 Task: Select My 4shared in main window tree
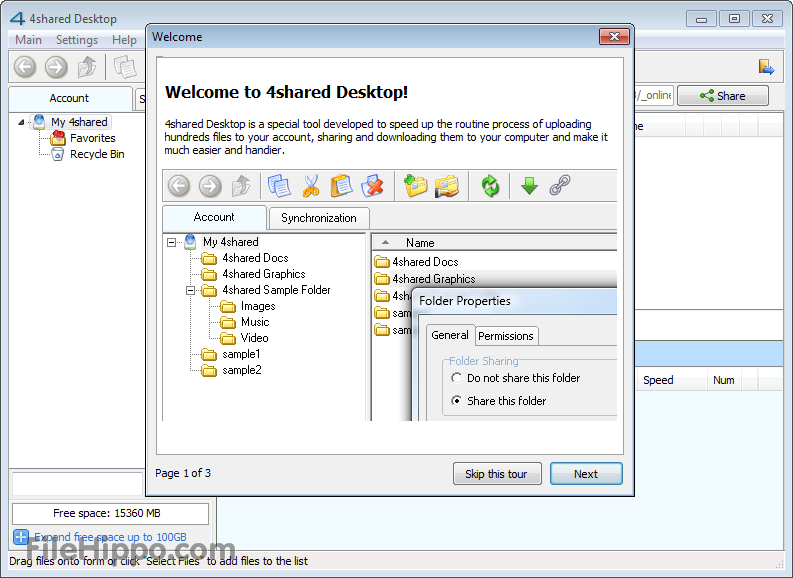tap(79, 122)
